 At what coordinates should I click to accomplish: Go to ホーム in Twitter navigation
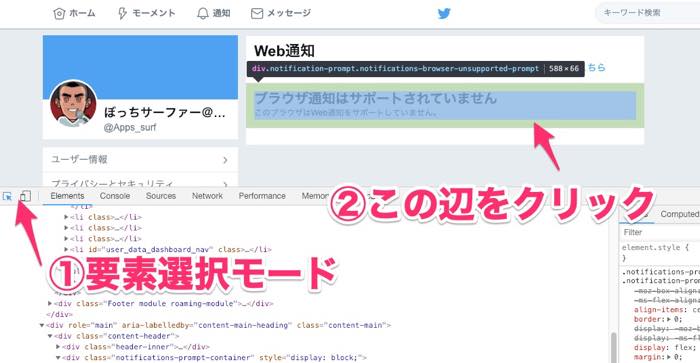pyautogui.click(x=74, y=13)
